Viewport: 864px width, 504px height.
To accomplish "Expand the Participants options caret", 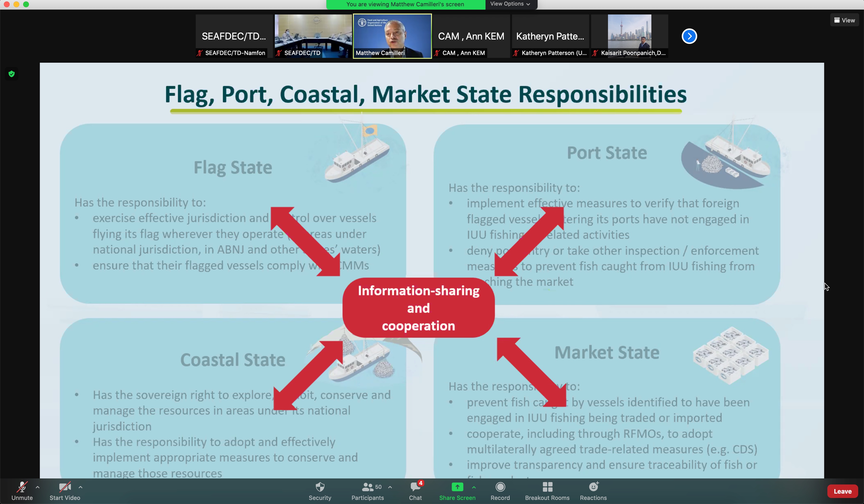I will tap(390, 487).
